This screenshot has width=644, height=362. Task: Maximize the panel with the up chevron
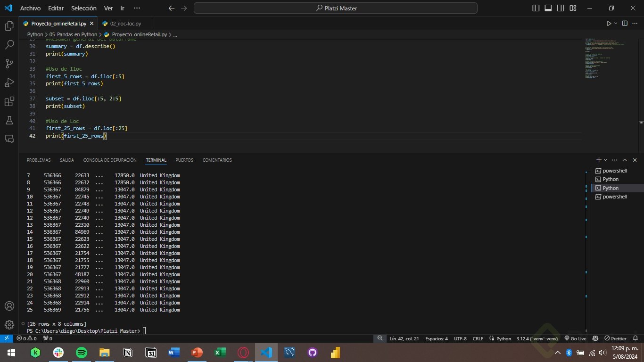coord(625,160)
